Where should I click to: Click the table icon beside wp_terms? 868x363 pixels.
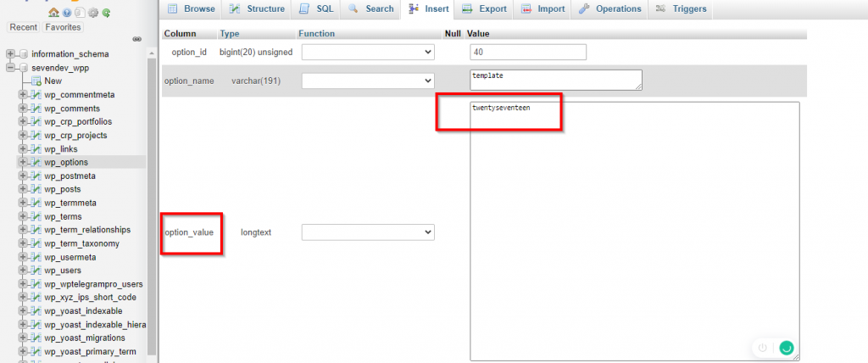(x=36, y=216)
